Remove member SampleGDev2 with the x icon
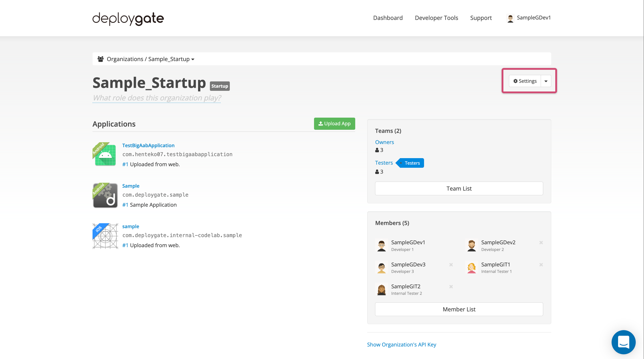The image size is (644, 359). coord(541,242)
